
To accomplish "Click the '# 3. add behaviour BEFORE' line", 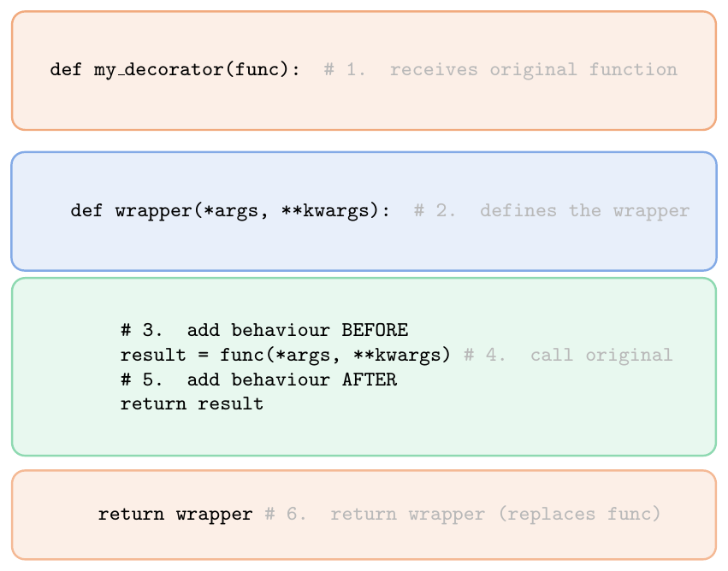I will point(264,330).
